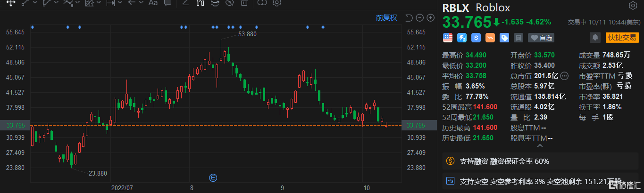Open wave pattern tool options arrow

(x=77, y=3)
